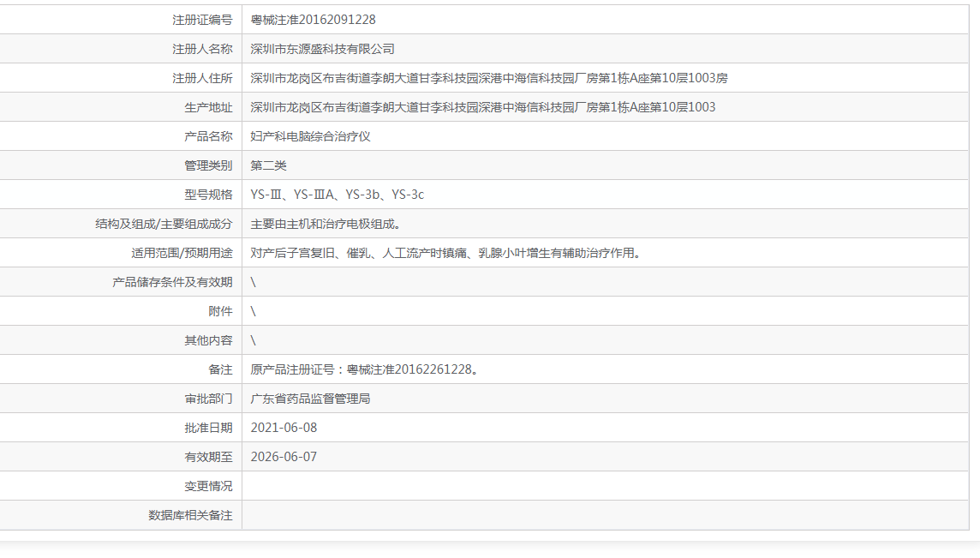The width and height of the screenshot is (980, 558).
Task: Select the 注册人住所 label
Action: tap(202, 78)
